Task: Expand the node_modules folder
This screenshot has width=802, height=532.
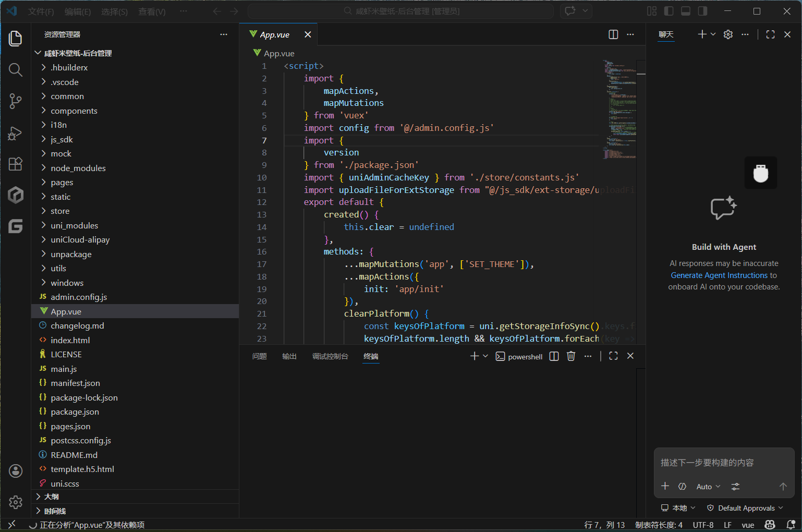Action: pyautogui.click(x=78, y=168)
